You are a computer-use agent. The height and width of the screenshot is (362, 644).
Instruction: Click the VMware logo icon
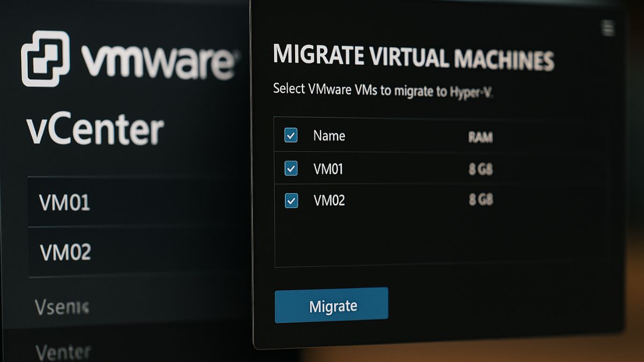tap(45, 58)
